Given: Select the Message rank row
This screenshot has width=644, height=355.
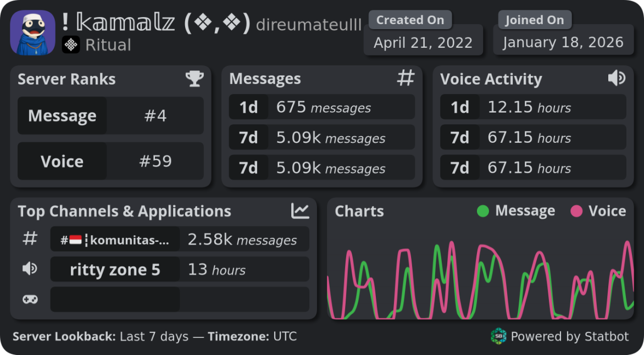Looking at the screenshot, I should 110,116.
